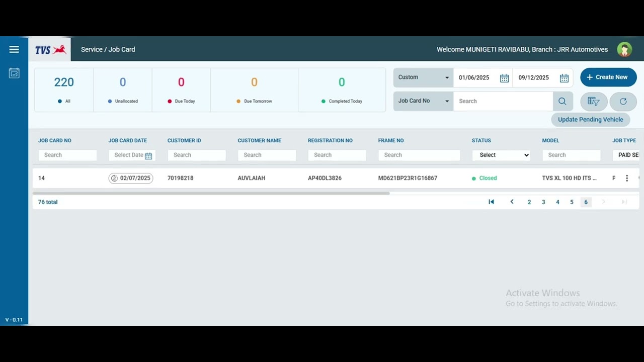Click the magnifier search button
Screen dimensions: 644x362
[x=562, y=101]
